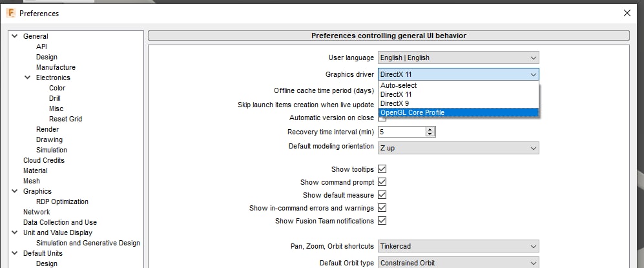
Task: Collapse the Default Units node
Action: (15, 253)
